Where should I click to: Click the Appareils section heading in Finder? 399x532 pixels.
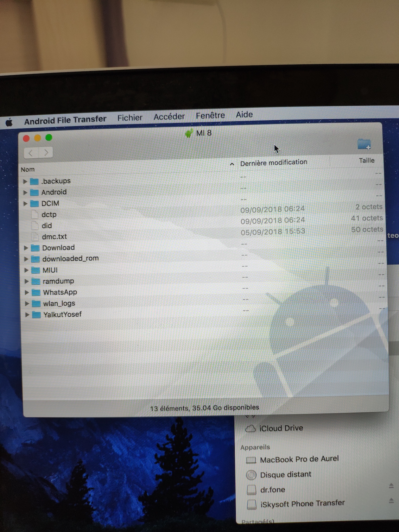(255, 448)
